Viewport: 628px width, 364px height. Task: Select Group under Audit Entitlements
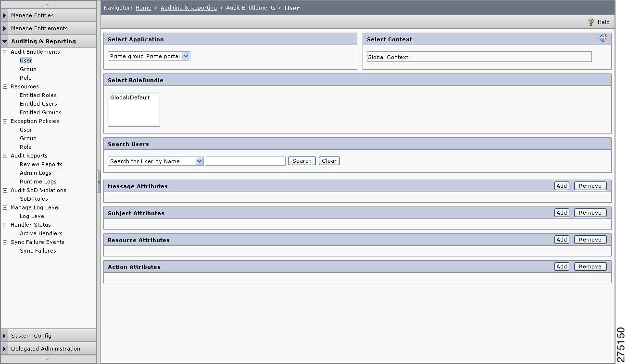(28, 69)
